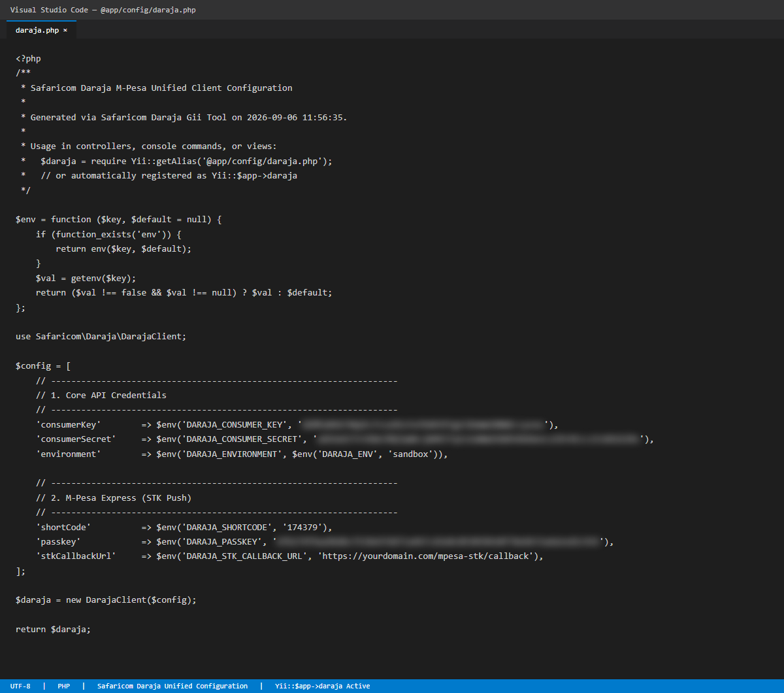Click the 'DARAJA_CONSUMER_KEY' string

[x=235, y=424]
